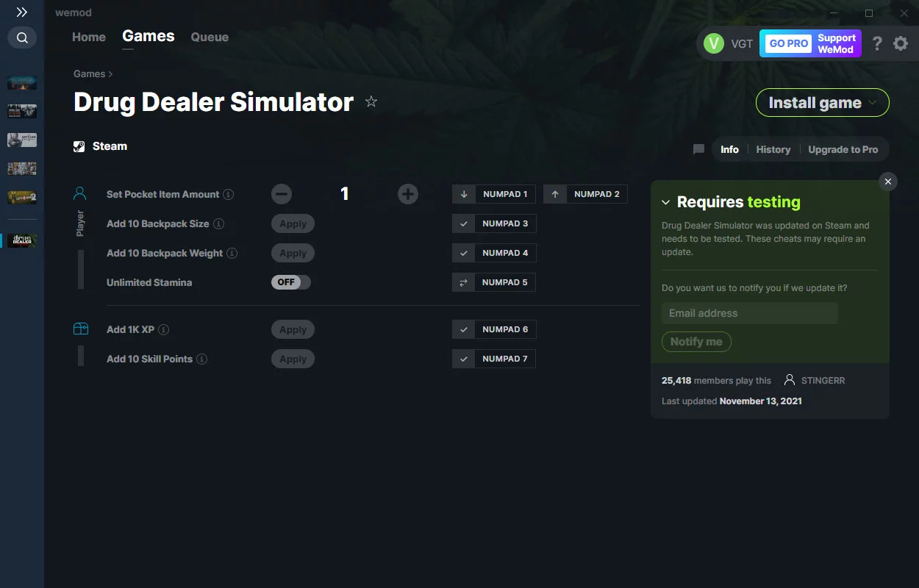Select the History tab
Viewport: 919px width, 588px height.
point(773,149)
